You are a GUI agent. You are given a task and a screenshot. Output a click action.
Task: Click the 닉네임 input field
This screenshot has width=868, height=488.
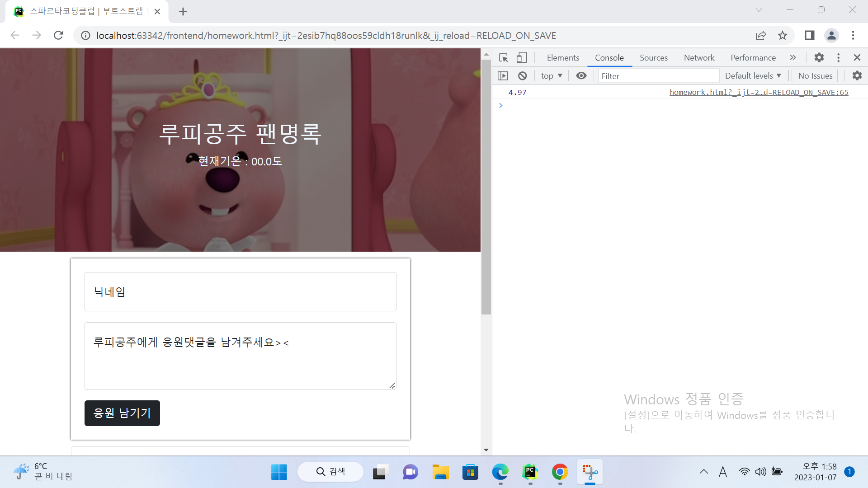pyautogui.click(x=241, y=291)
